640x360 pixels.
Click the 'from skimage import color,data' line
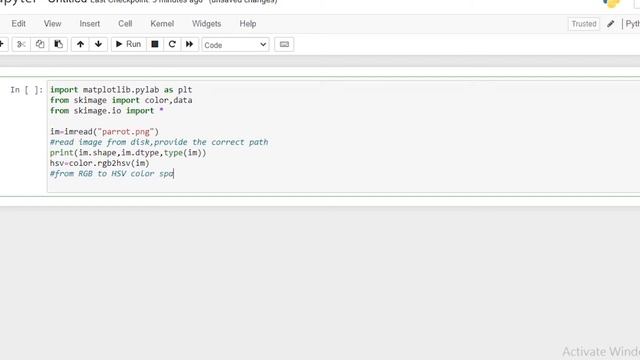pyautogui.click(x=121, y=100)
